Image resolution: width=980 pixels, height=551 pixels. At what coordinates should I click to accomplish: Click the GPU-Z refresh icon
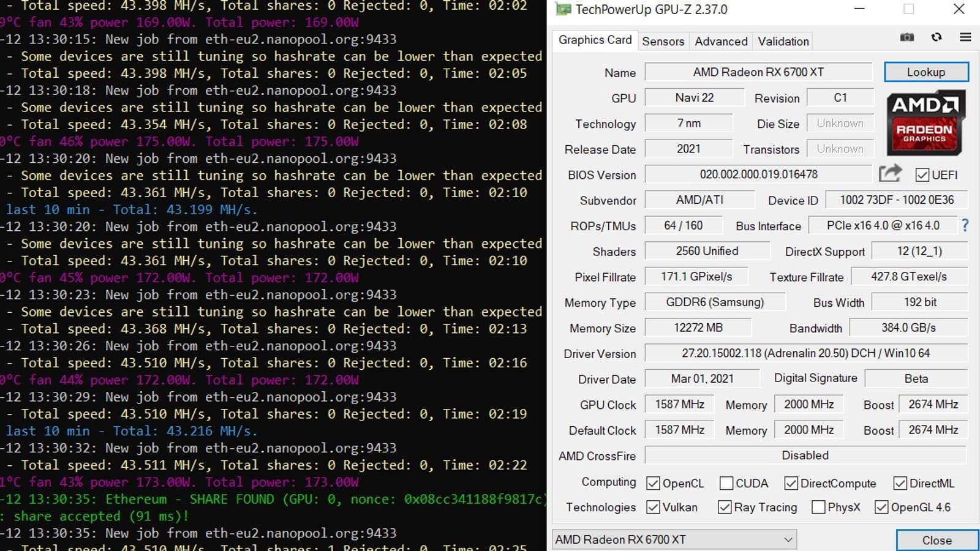(937, 37)
